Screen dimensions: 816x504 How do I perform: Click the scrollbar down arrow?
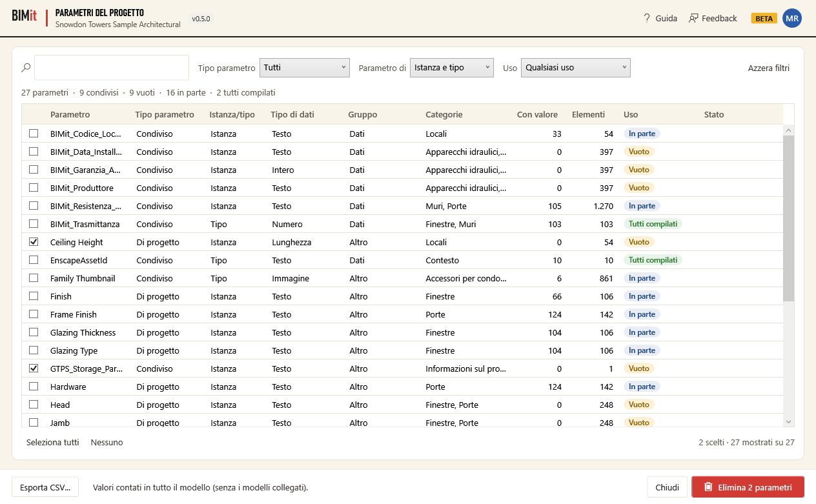click(x=788, y=421)
